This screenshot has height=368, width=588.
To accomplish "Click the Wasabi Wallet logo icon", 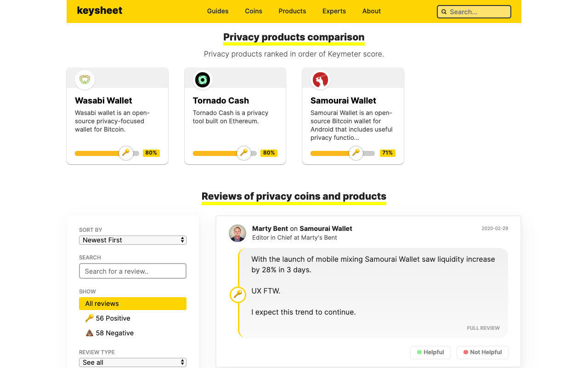I will [85, 80].
